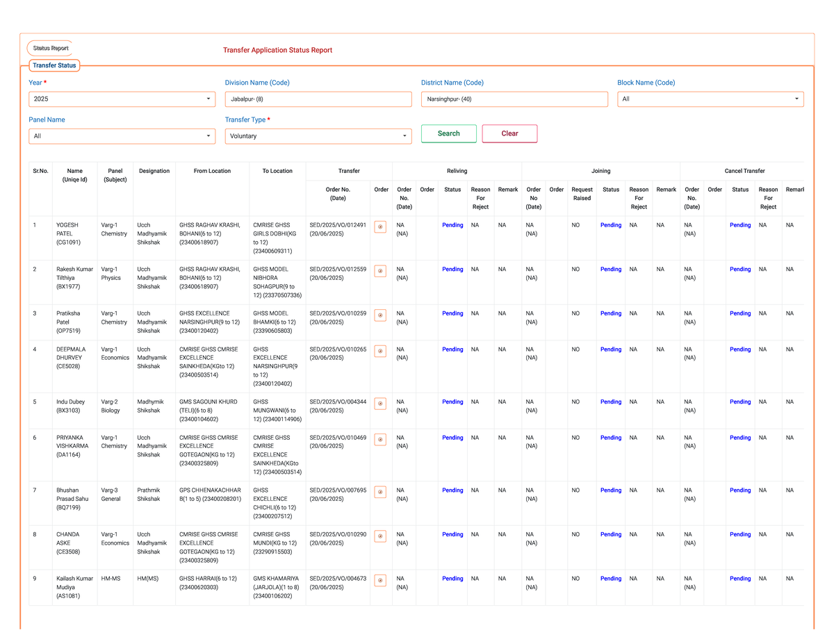Open transfer order icon for Rakesh Kumar Tilthiya

pyautogui.click(x=380, y=271)
